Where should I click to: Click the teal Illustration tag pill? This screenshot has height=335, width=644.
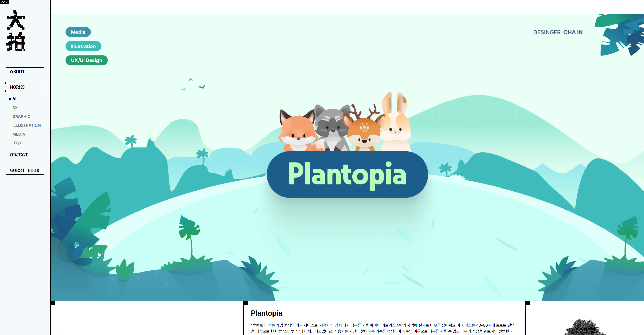click(83, 46)
